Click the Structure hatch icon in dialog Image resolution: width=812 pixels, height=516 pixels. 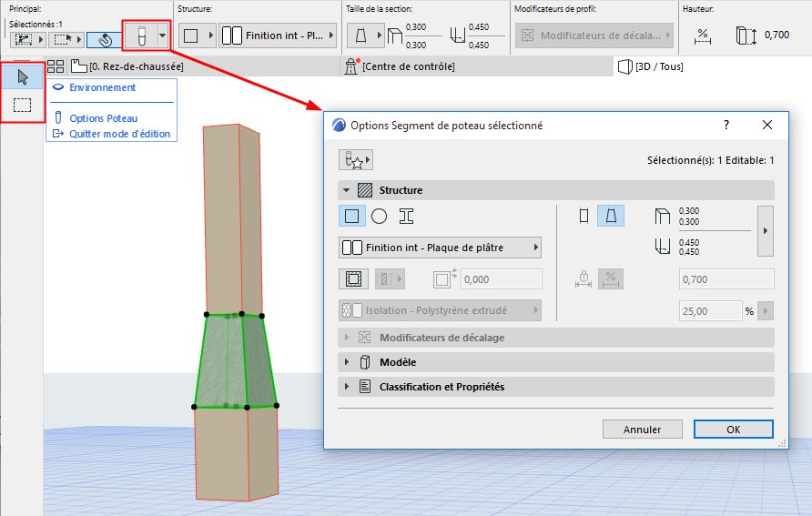(x=365, y=190)
